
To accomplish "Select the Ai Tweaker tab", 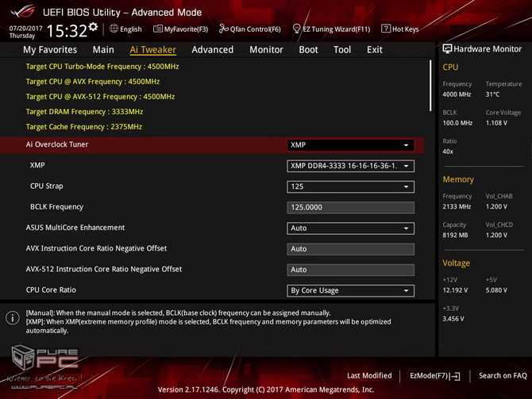I will point(152,50).
